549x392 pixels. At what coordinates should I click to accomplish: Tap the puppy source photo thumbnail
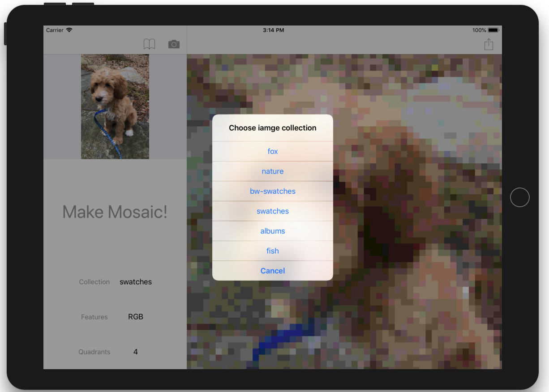click(115, 107)
